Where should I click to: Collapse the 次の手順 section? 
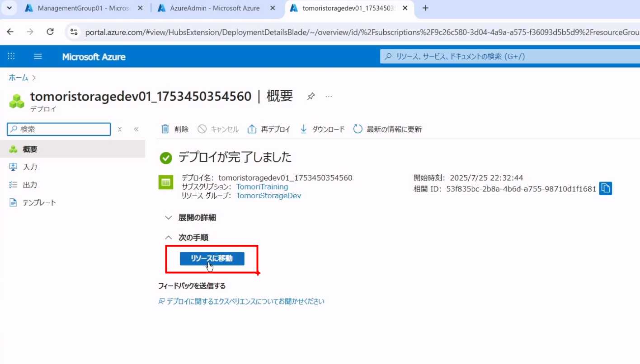coord(187,238)
